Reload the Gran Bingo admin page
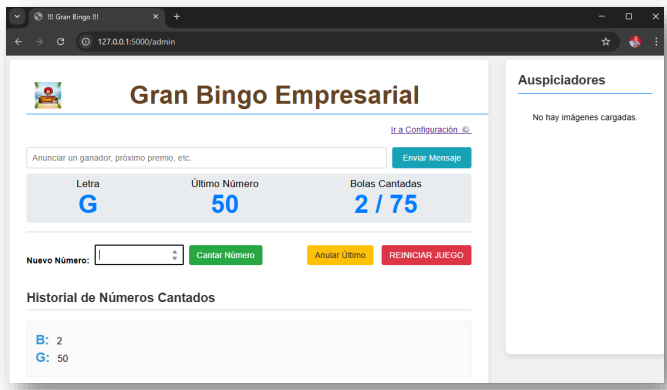 tap(60, 42)
